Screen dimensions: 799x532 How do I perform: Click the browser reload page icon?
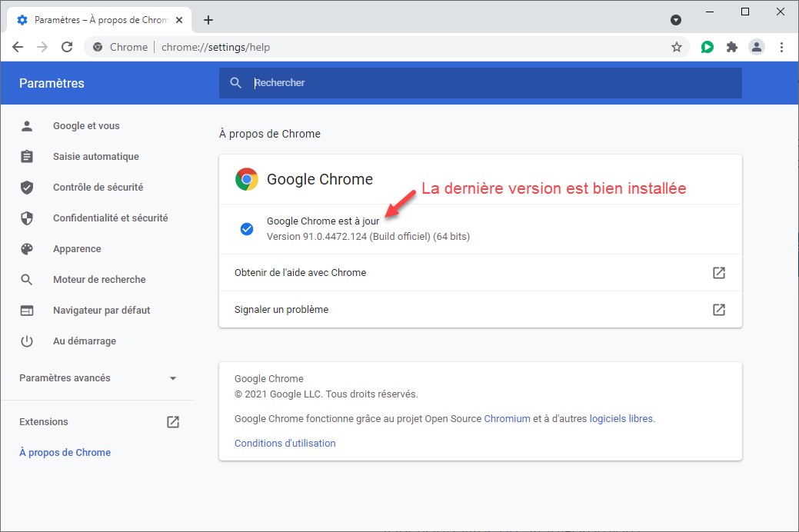tap(67, 47)
